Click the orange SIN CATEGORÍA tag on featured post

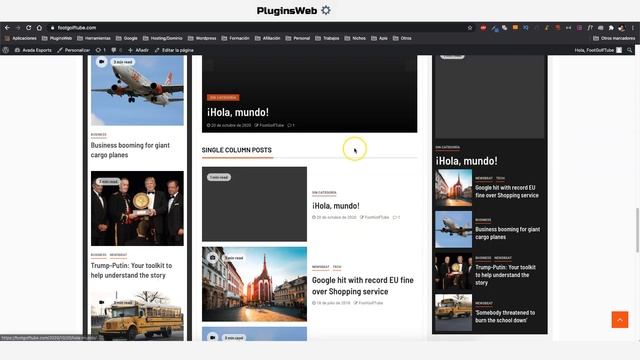click(223, 98)
